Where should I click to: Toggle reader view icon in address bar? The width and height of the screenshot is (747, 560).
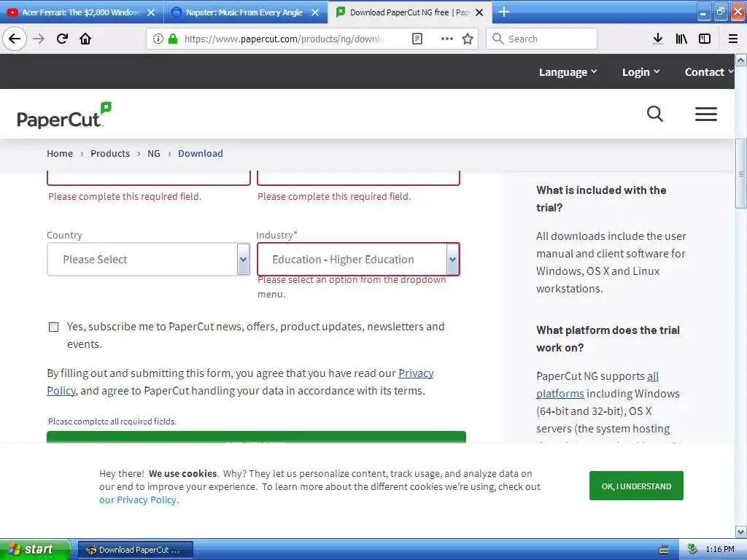[417, 39]
